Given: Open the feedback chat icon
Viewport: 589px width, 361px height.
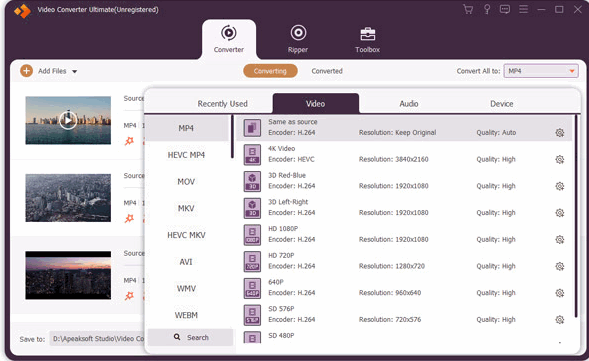Looking at the screenshot, I should pyautogui.click(x=505, y=9).
